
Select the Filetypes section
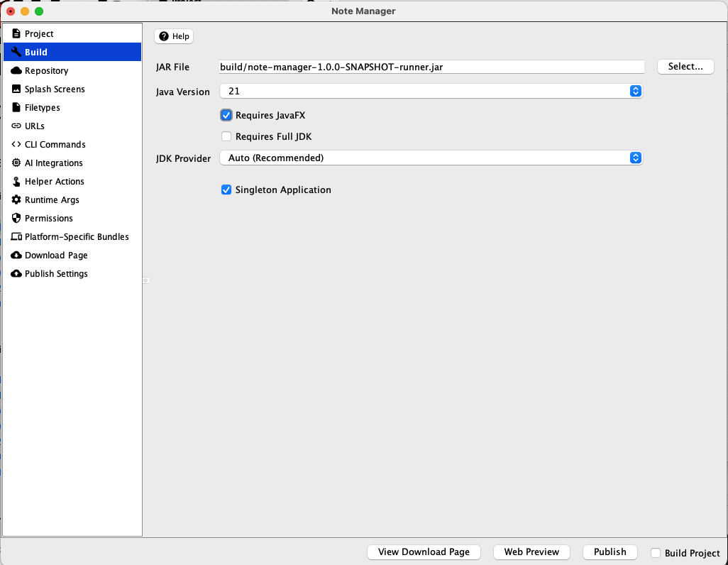72,107
